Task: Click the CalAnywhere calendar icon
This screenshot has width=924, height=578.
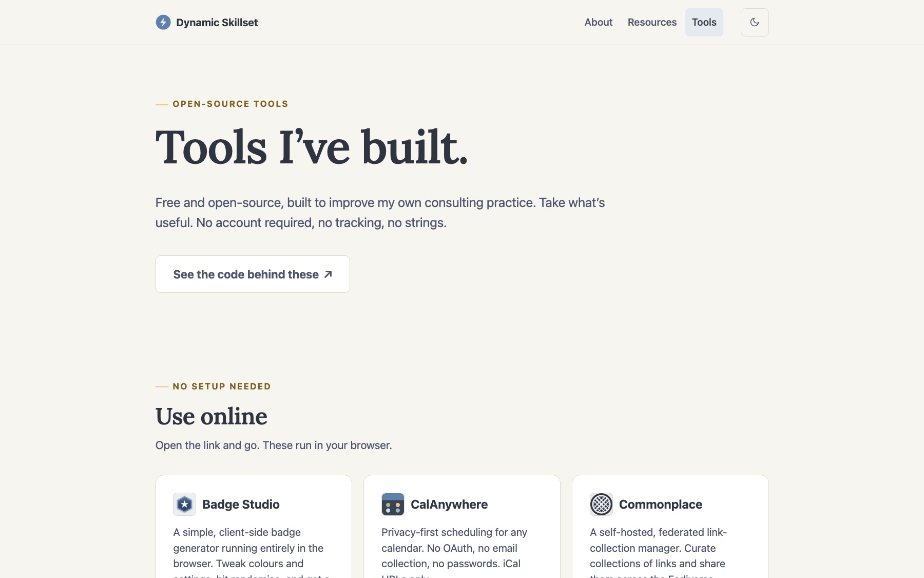Action: pos(393,504)
